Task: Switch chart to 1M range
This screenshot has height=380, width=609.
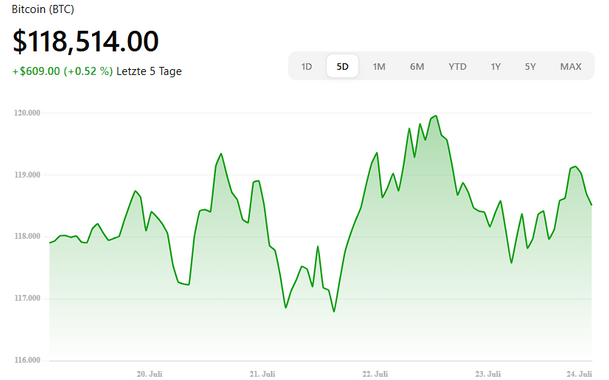Action: click(379, 66)
